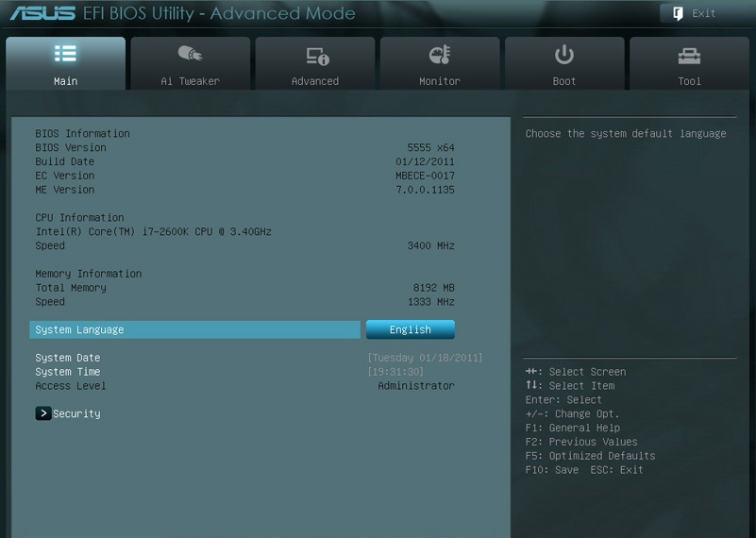The image size is (756, 538).
Task: Click the 1333 MHz memory speed value
Action: point(430,302)
